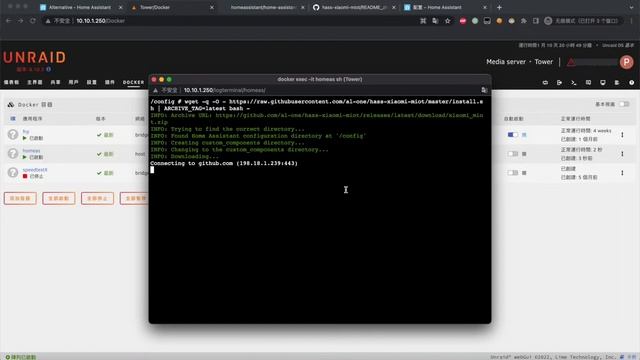Open the three-dot menu for the speedtest row

pos(622,173)
